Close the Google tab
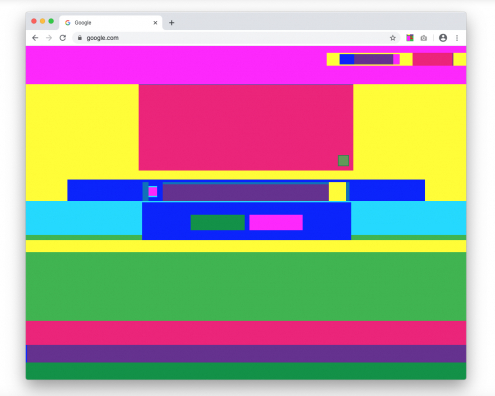The height and width of the screenshot is (396, 495). [155, 23]
